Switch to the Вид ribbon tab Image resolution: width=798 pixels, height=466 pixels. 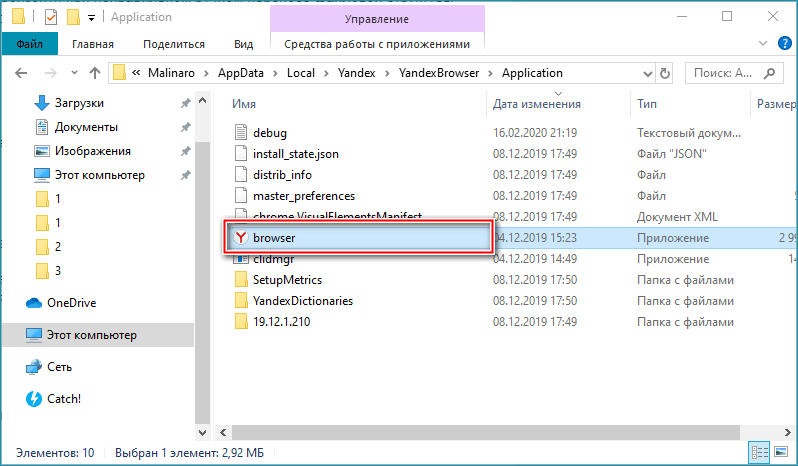coord(243,44)
